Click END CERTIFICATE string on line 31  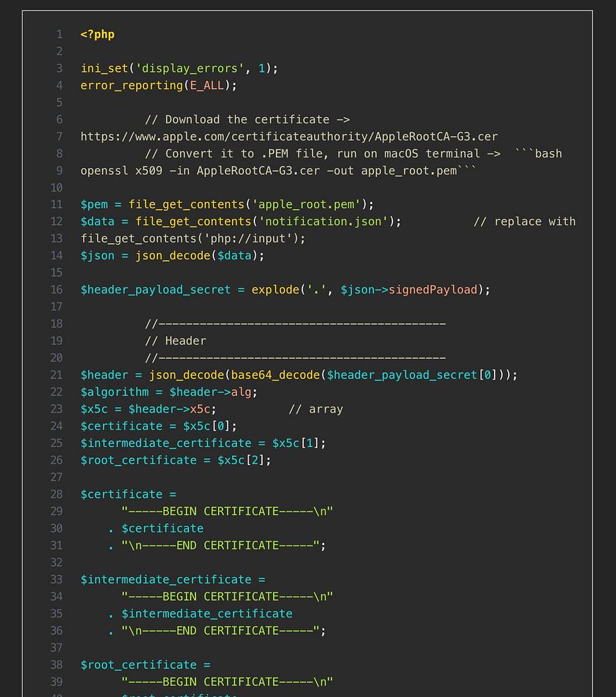pos(220,546)
